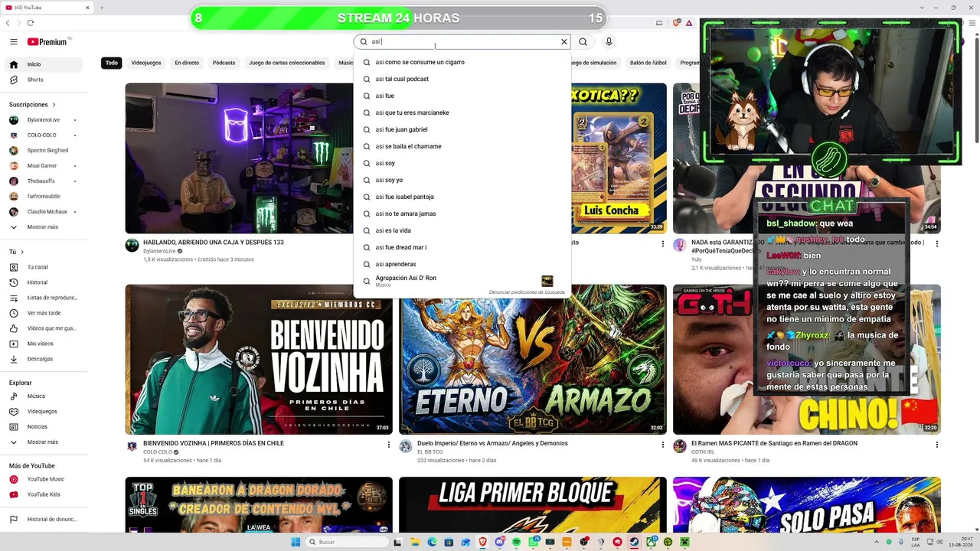Image resolution: width=980 pixels, height=551 pixels.
Task: Open YouTube Music link
Action: click(44, 479)
